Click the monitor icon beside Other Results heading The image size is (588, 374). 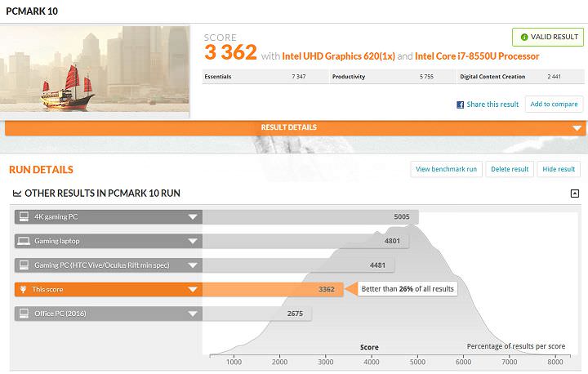pos(17,194)
